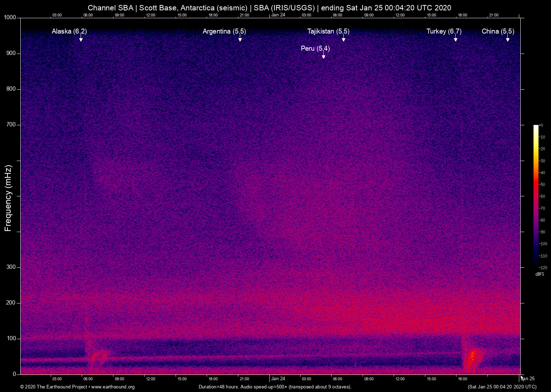Click the Alaska (6.2) earthquake arrow marker
551x392 pixels.
[81, 39]
